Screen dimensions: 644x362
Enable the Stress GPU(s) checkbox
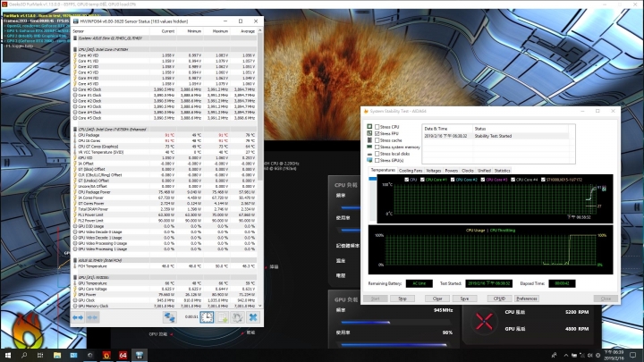pyautogui.click(x=377, y=160)
